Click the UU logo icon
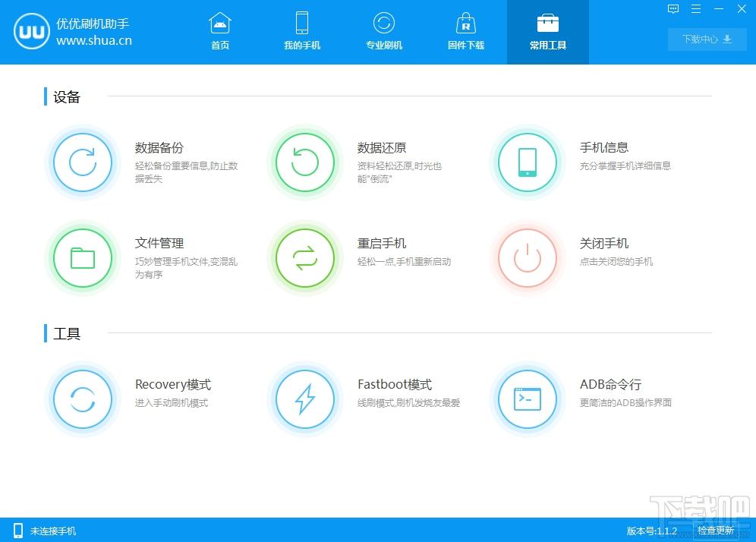 [x=32, y=31]
